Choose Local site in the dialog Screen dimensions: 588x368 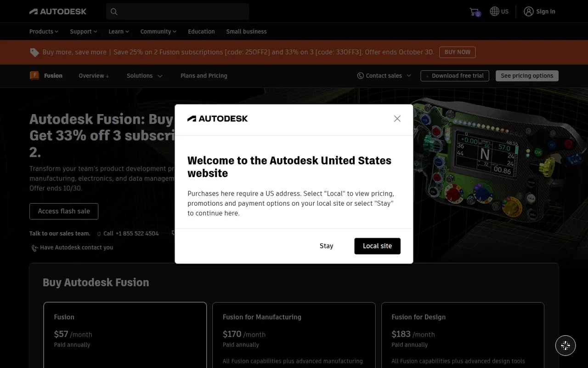coord(378,246)
